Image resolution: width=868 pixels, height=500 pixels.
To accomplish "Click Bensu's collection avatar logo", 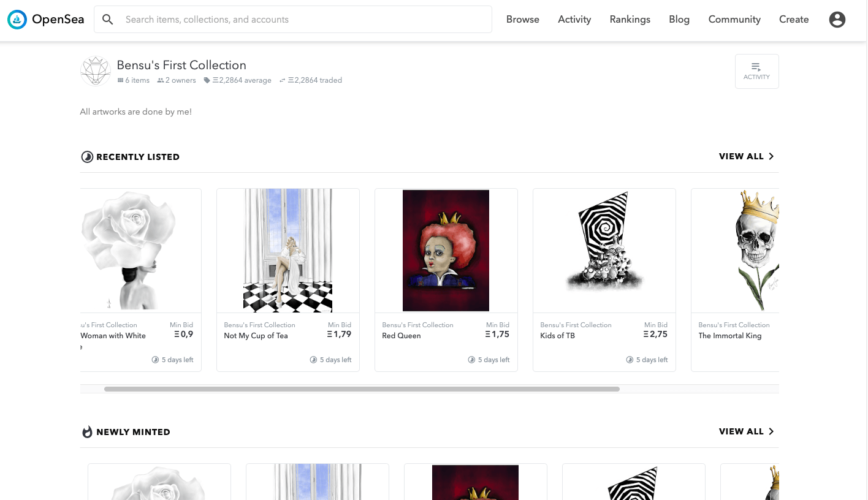I will pyautogui.click(x=95, y=71).
